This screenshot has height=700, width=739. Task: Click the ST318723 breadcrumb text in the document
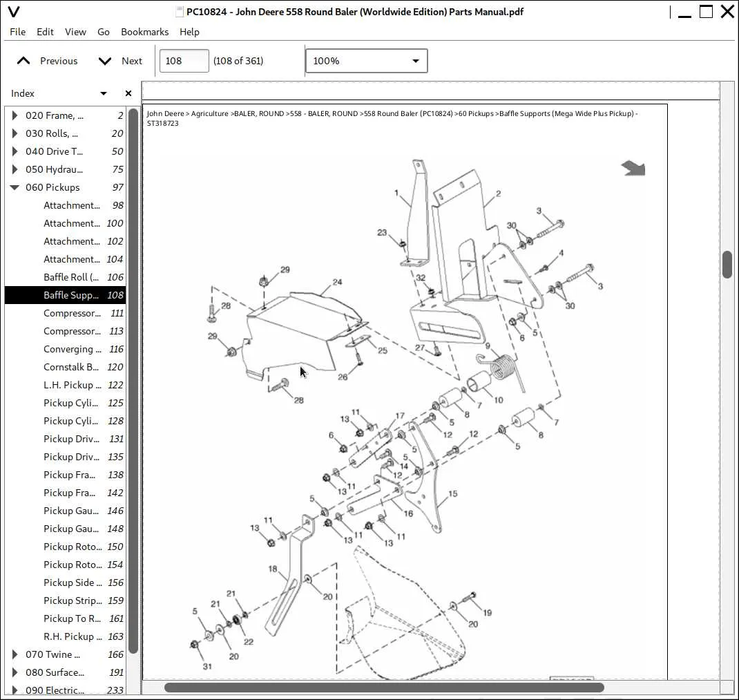(x=162, y=123)
